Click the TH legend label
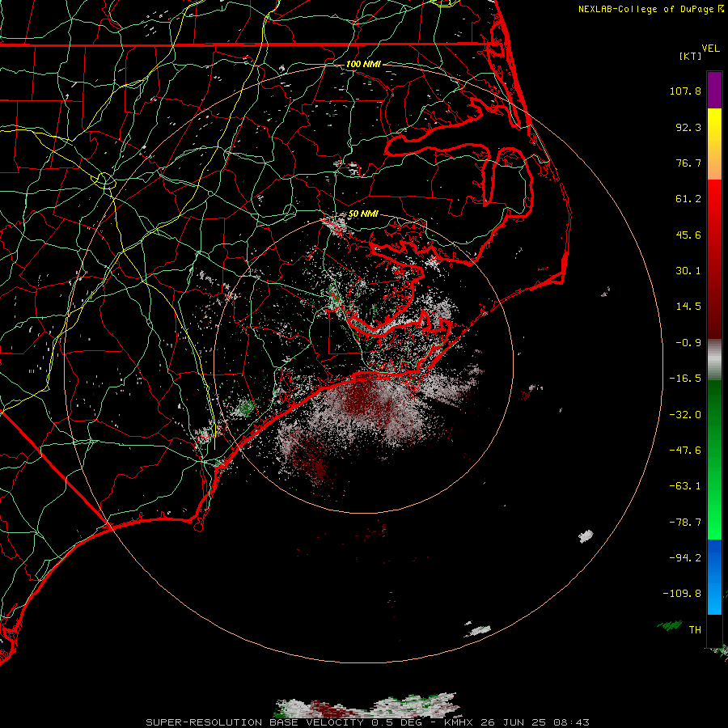Image resolution: width=728 pixels, height=728 pixels. 695,629
